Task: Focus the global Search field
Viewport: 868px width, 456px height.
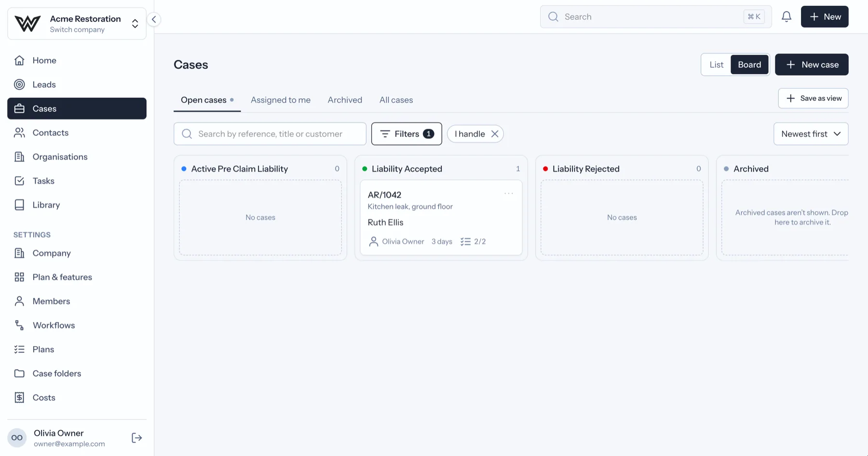Action: pyautogui.click(x=656, y=17)
